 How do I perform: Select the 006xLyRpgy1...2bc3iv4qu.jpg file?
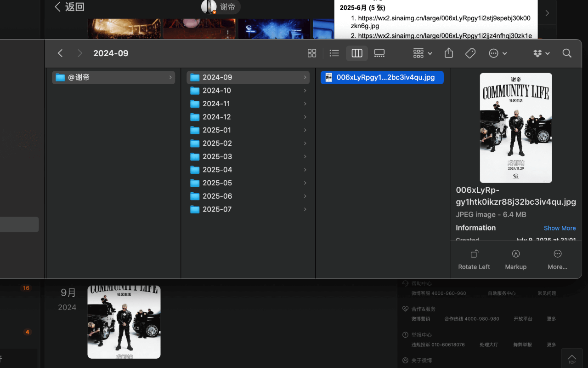(382, 77)
